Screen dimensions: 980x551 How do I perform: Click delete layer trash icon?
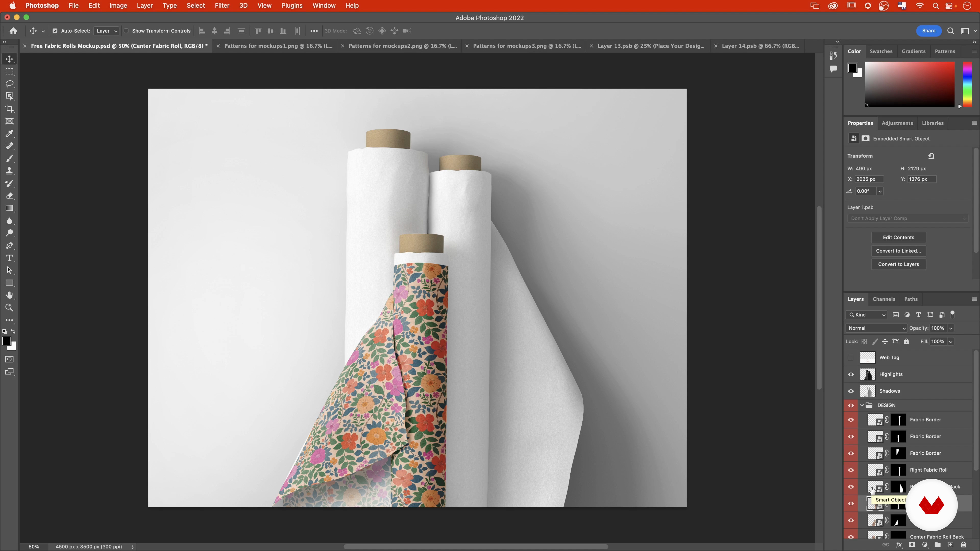click(963, 545)
